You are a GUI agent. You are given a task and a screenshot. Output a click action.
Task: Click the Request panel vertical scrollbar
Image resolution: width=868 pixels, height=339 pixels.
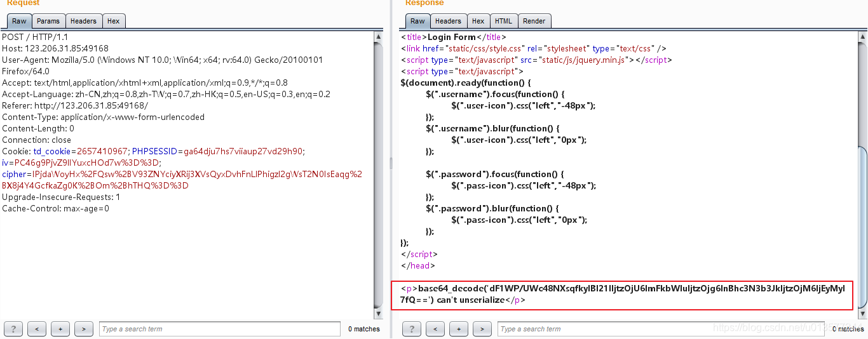pos(379,175)
